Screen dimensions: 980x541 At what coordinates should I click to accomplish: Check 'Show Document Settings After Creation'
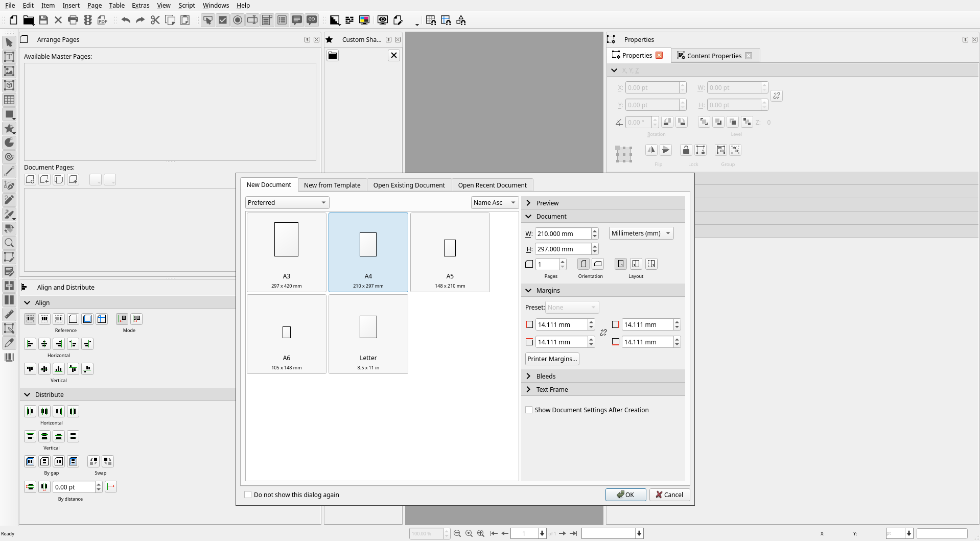point(529,410)
